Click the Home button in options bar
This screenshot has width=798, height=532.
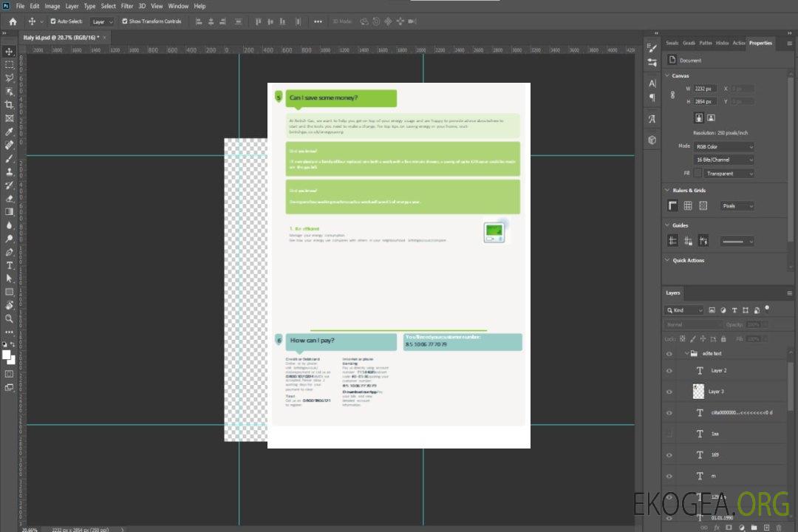click(x=13, y=21)
